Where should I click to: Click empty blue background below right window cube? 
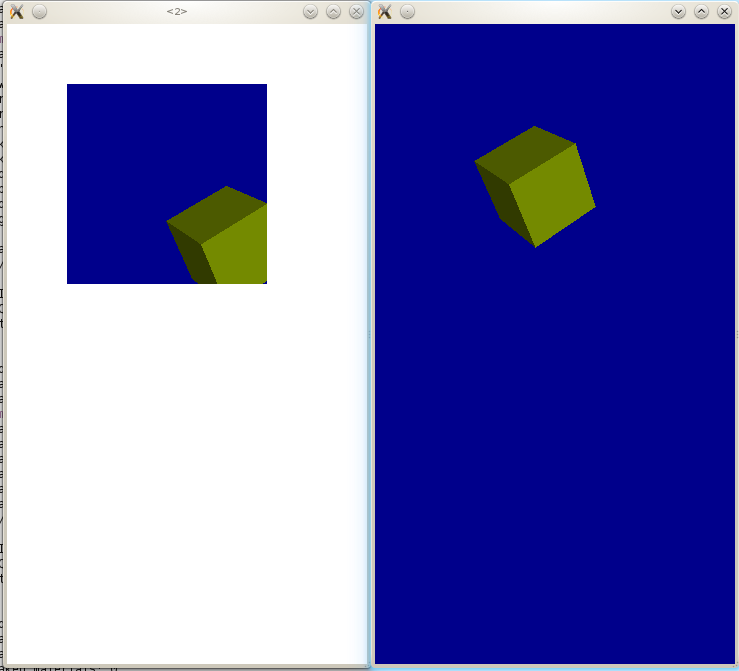[555, 450]
